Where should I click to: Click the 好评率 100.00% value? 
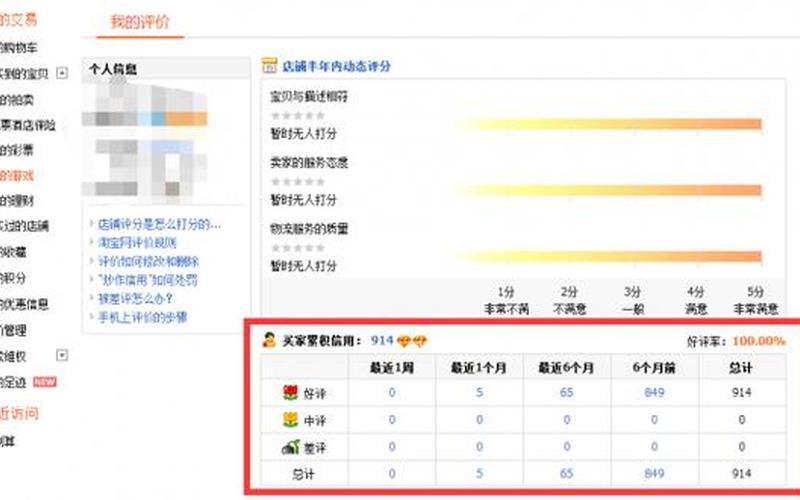[x=759, y=341]
